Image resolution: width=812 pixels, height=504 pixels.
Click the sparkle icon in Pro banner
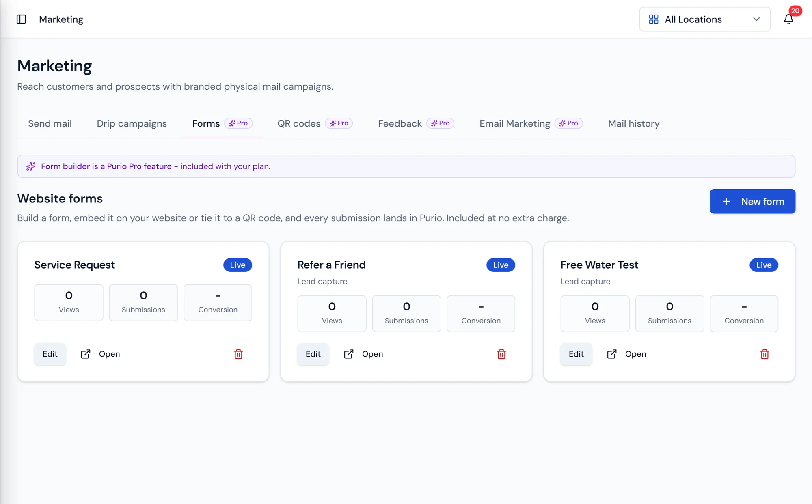click(31, 166)
